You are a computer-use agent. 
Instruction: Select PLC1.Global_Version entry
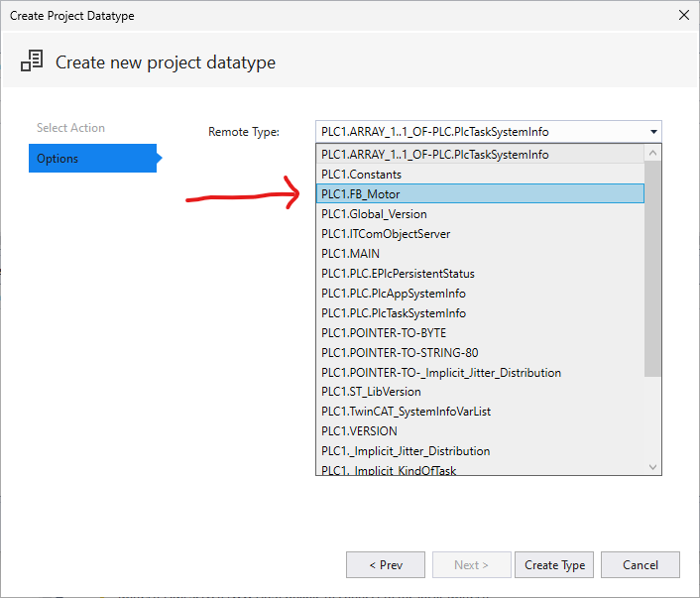(480, 214)
